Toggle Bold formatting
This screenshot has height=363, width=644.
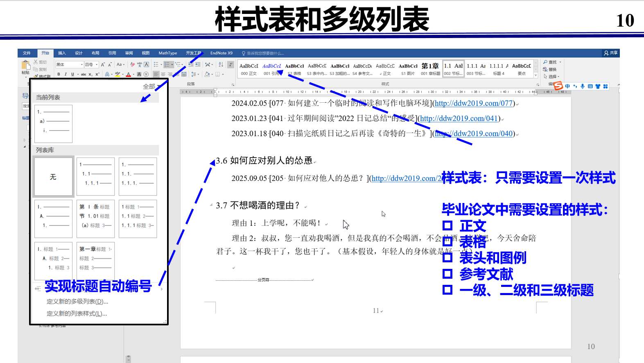tap(59, 74)
